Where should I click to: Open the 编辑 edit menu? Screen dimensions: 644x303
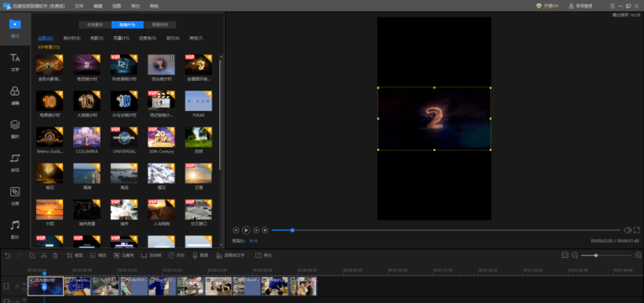tap(97, 6)
